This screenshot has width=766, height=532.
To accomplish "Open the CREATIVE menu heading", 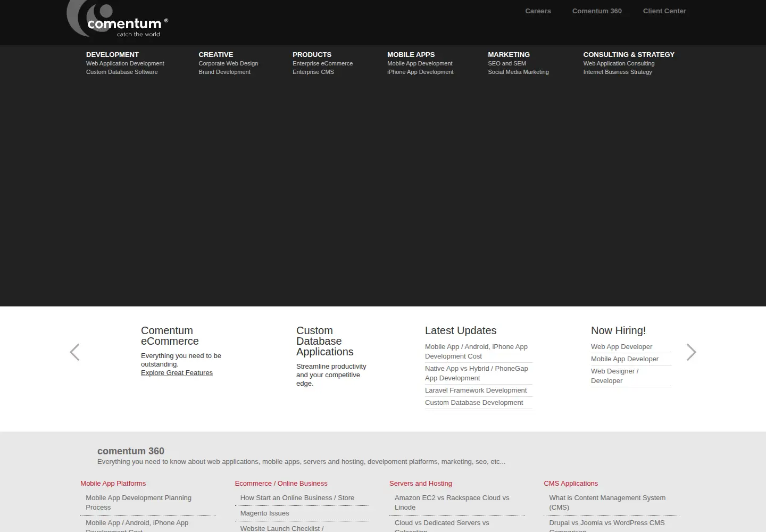I will 215,54.
